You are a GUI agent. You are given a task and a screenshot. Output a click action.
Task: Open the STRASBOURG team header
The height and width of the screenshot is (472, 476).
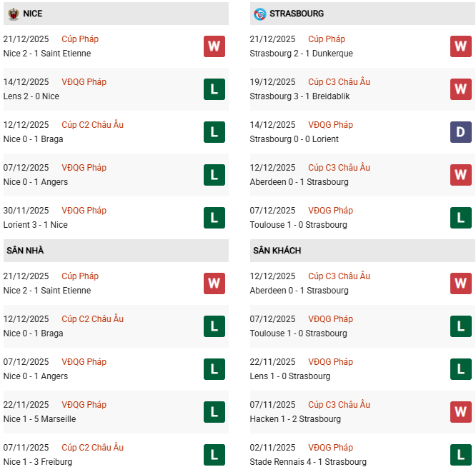coord(296,14)
